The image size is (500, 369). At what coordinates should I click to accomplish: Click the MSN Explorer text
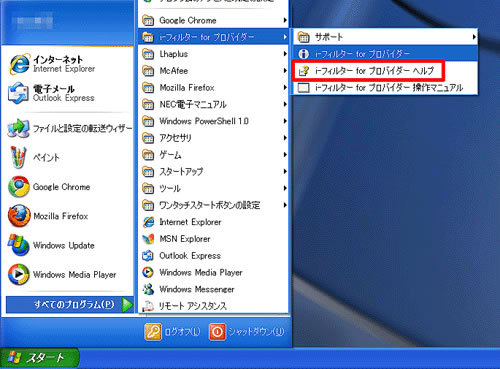(x=185, y=239)
